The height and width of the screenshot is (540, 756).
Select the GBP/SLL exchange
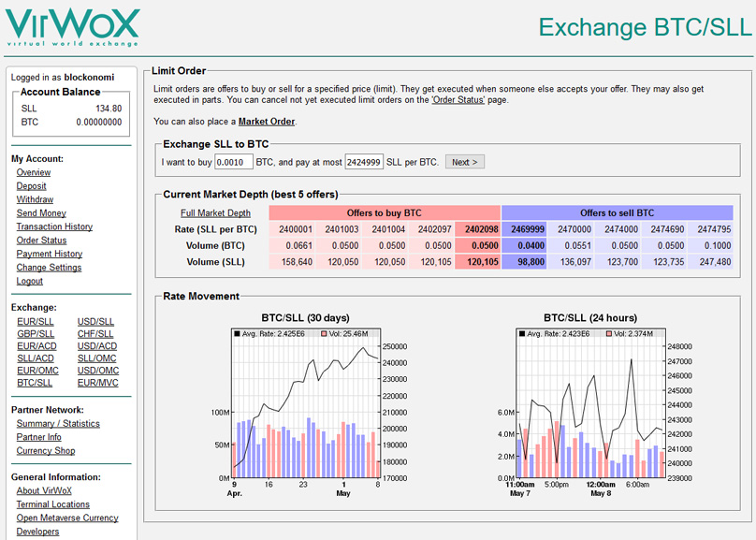(36, 334)
